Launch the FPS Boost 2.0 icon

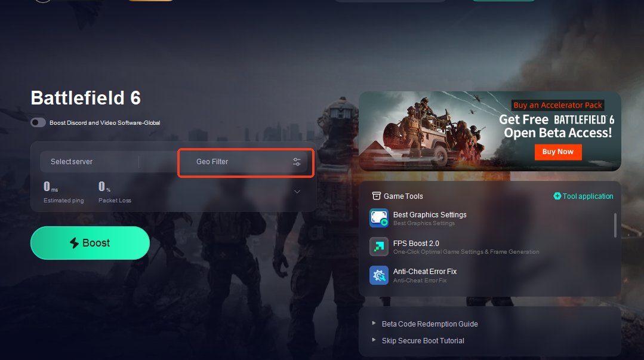(378, 247)
